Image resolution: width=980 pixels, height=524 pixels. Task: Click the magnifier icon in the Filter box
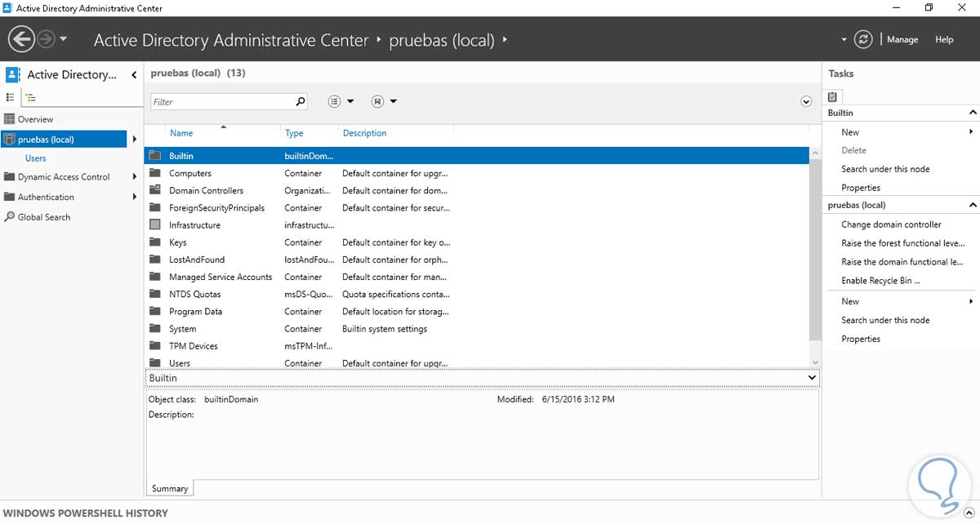(x=301, y=101)
